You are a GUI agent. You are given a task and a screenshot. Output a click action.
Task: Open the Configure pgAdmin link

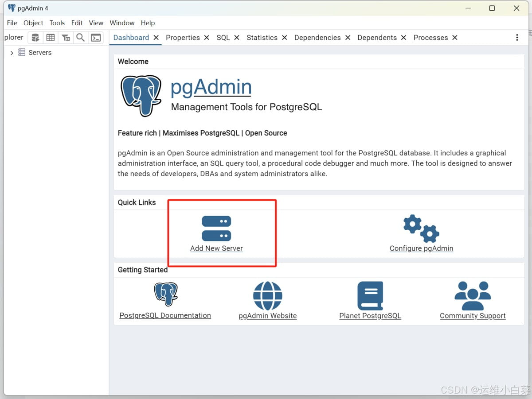click(x=421, y=248)
